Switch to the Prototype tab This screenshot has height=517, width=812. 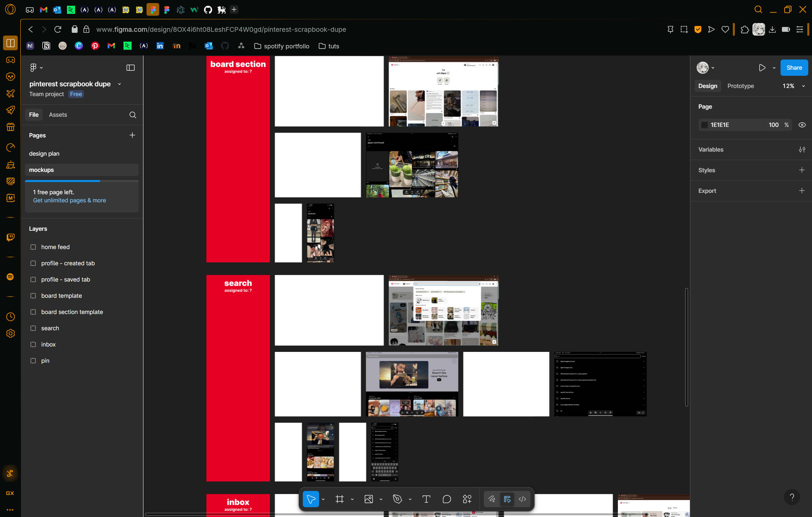click(741, 86)
